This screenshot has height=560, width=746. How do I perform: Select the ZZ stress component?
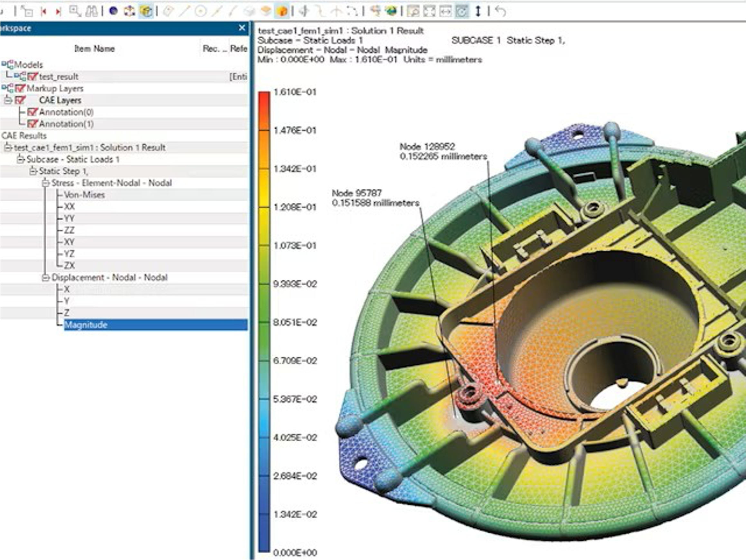coord(69,230)
